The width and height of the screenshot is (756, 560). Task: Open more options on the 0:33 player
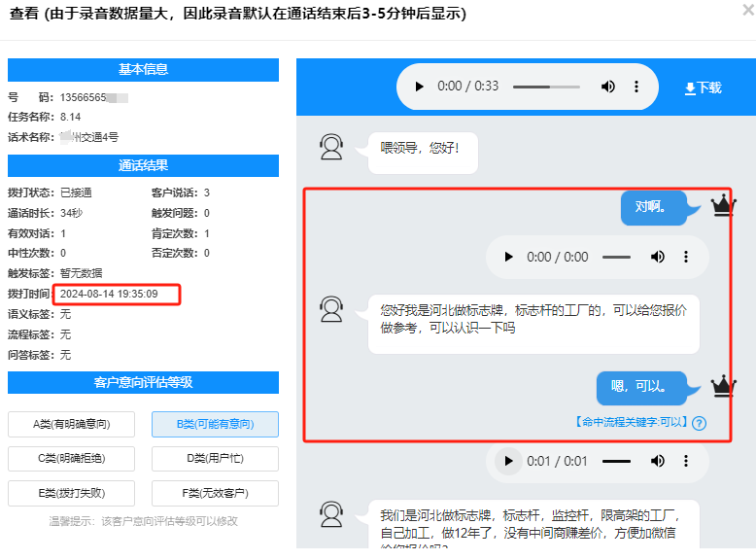click(636, 87)
